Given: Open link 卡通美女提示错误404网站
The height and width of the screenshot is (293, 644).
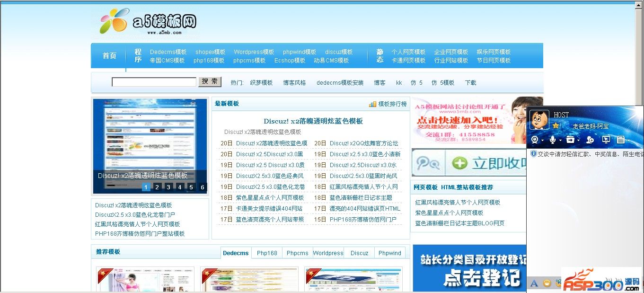Looking at the screenshot, I should click(x=269, y=209).
